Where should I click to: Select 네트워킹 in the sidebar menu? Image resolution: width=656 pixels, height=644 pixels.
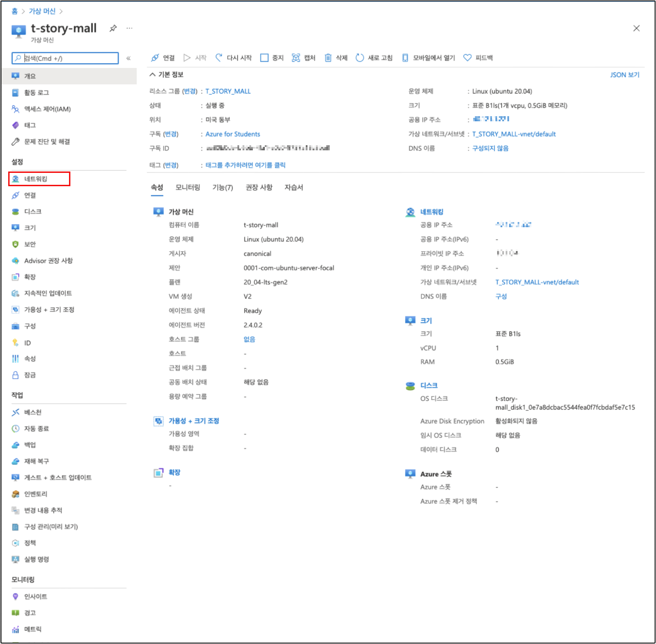click(x=36, y=179)
